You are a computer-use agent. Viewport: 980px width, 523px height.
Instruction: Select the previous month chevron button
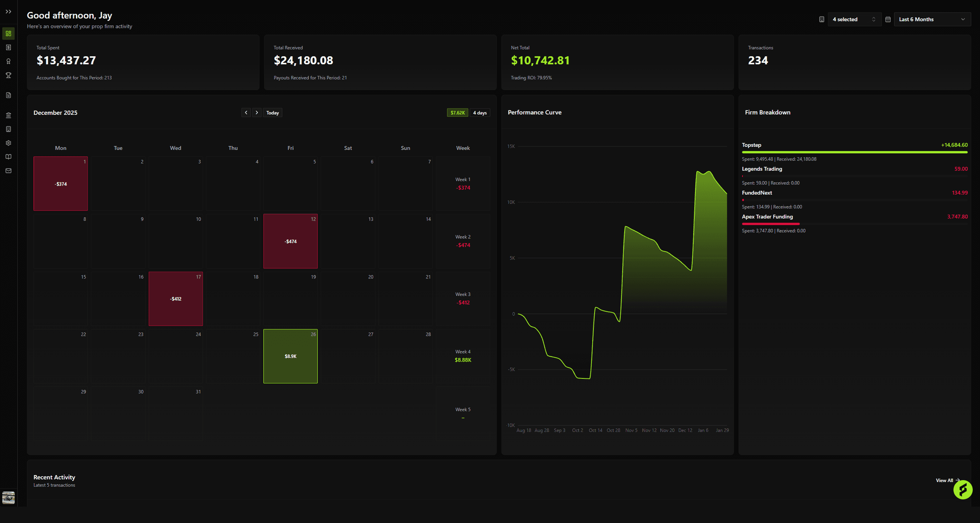(246, 112)
